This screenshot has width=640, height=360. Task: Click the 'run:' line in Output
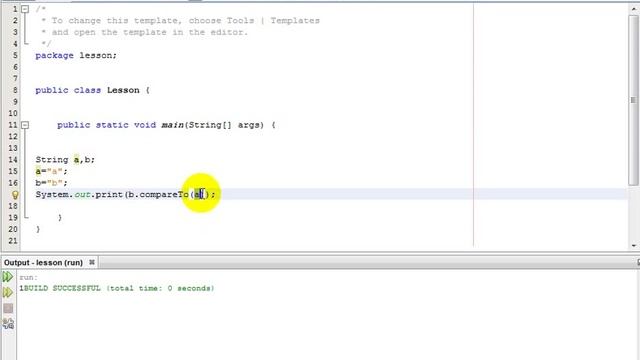point(29,278)
